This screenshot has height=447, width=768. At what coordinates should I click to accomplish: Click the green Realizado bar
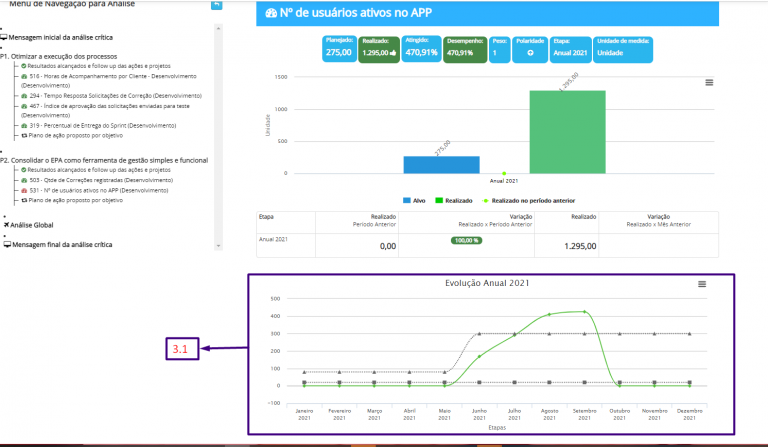(x=567, y=132)
